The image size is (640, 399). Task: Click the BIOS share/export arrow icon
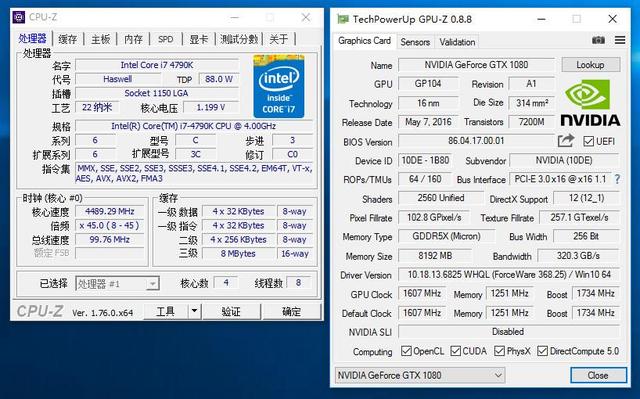(566, 141)
